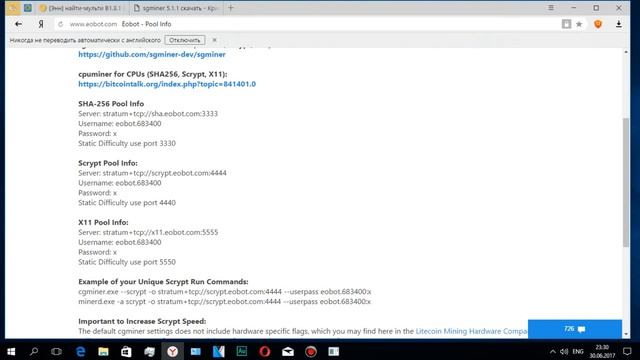
Task: Click the minerd.exe -a scrypt command line
Action: tap(224, 302)
